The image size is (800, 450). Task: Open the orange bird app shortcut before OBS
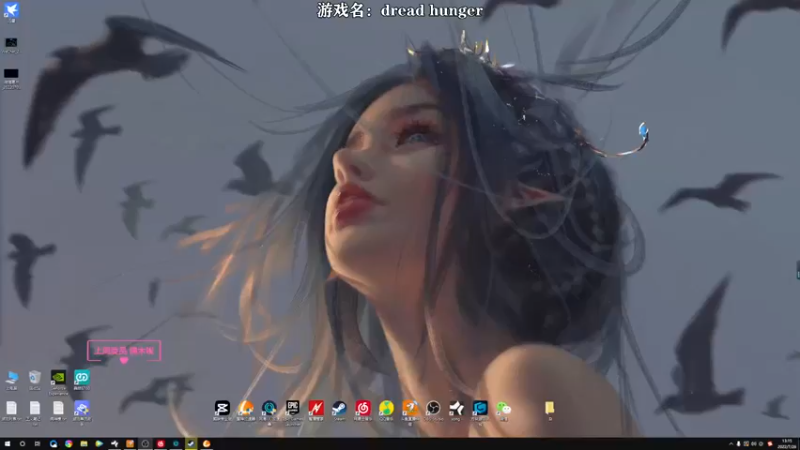pos(410,408)
